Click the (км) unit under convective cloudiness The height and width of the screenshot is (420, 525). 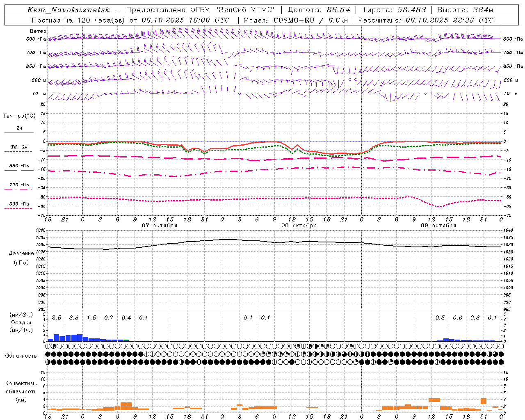[21, 399]
